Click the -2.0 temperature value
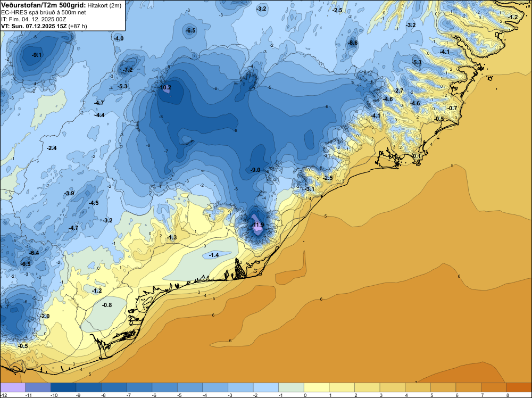Viewport: 532px width, 398px height. click(x=45, y=316)
